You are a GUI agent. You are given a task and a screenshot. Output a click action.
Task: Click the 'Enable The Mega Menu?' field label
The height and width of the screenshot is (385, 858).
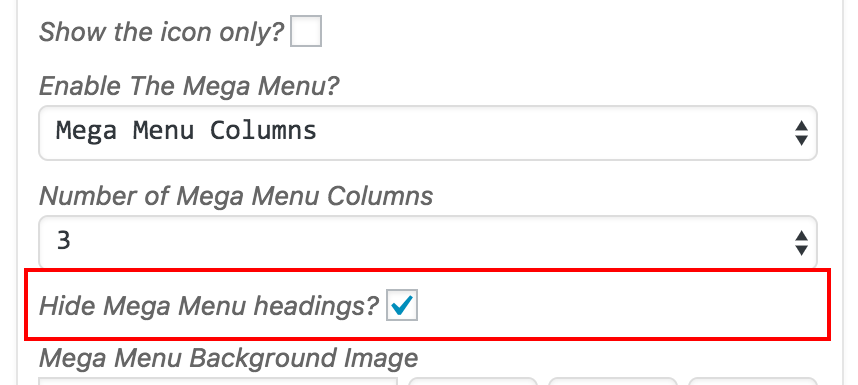click(189, 86)
